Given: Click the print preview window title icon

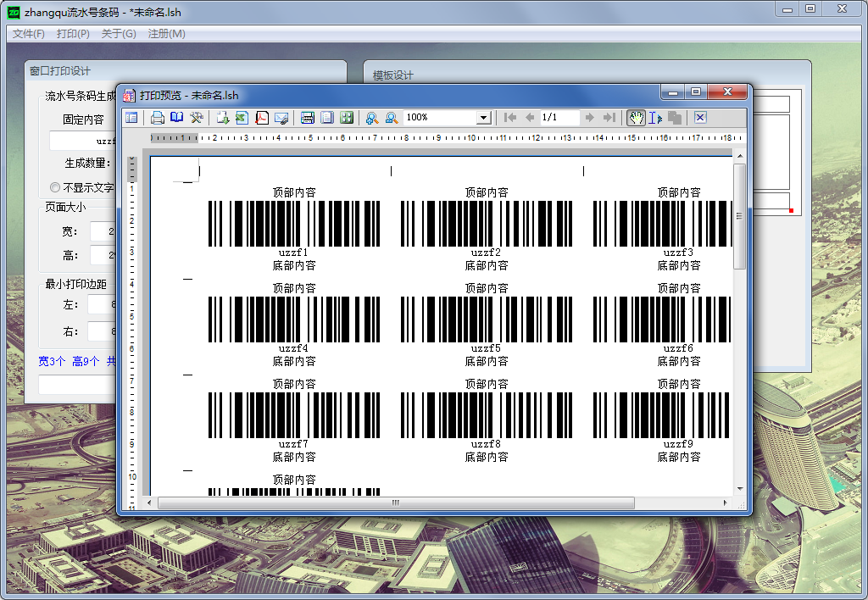Looking at the screenshot, I should click(x=129, y=96).
